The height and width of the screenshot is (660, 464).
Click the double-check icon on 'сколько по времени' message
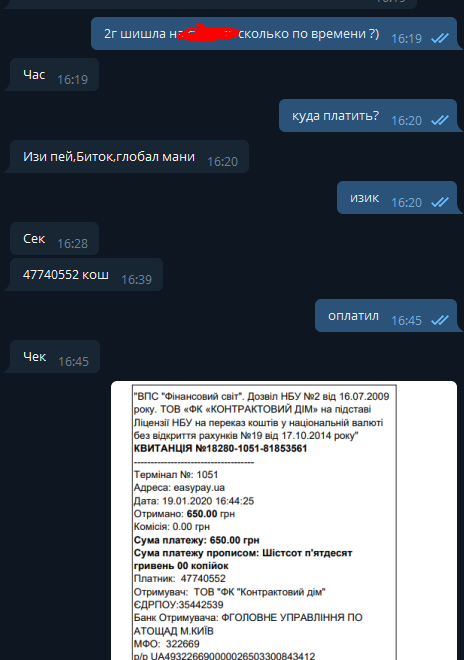440,38
